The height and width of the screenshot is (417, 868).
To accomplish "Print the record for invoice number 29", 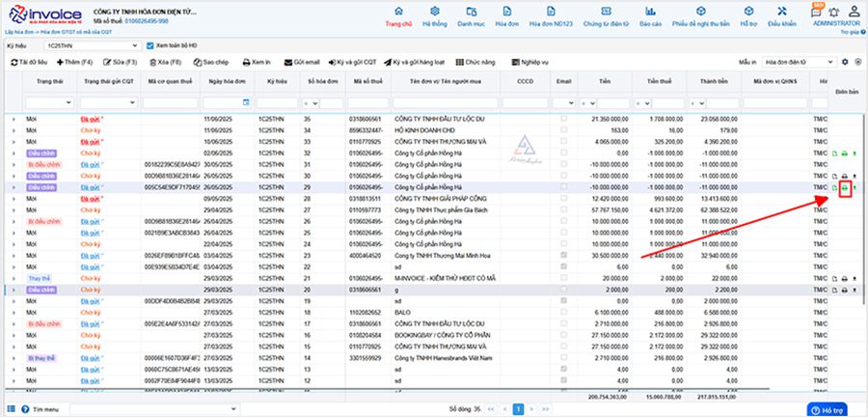I will click(x=845, y=187).
